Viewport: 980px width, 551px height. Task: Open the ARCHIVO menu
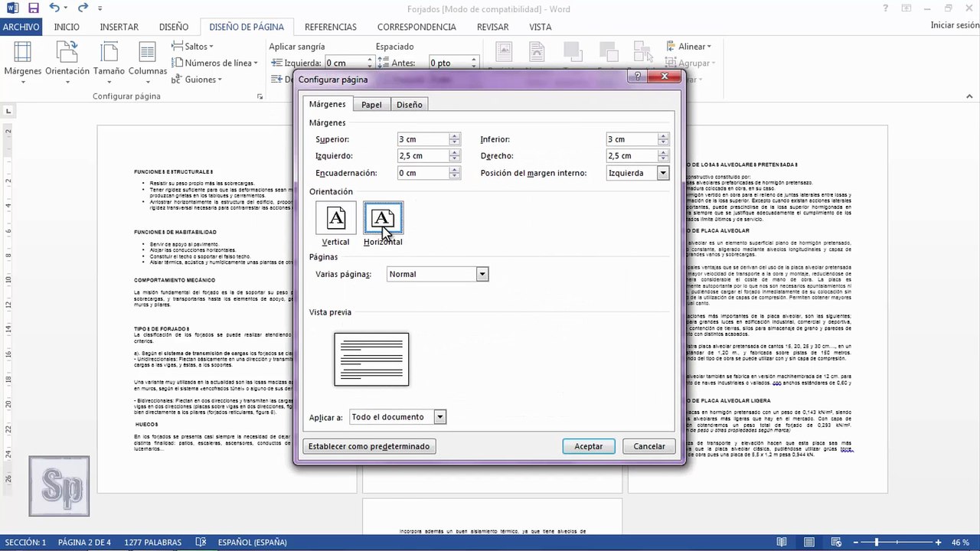tap(21, 27)
